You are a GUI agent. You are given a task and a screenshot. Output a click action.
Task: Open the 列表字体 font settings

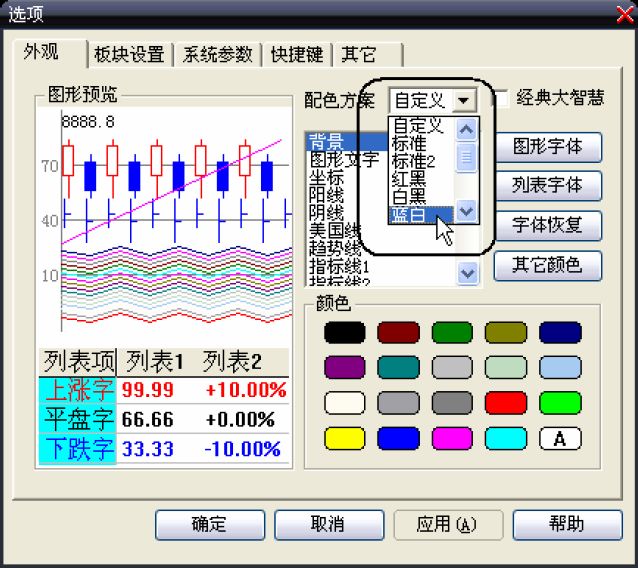tap(548, 186)
